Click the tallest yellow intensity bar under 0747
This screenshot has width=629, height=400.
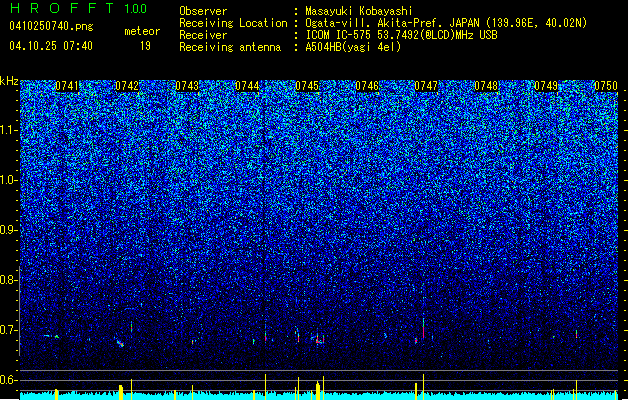click(x=423, y=387)
